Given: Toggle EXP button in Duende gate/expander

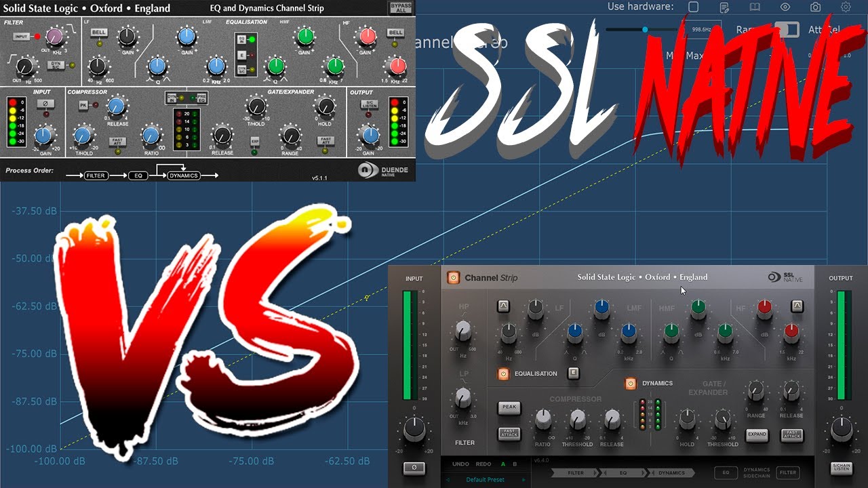Looking at the screenshot, I should click(x=255, y=142).
